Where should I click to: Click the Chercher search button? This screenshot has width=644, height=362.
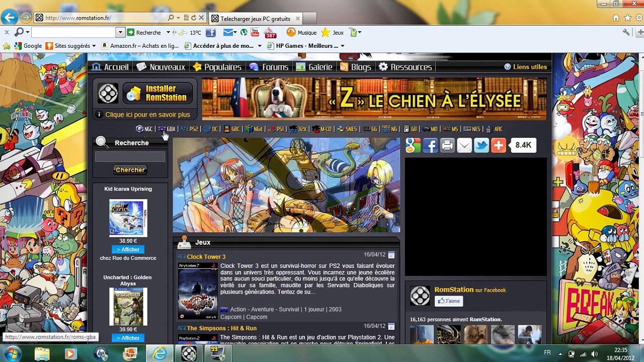pos(130,170)
